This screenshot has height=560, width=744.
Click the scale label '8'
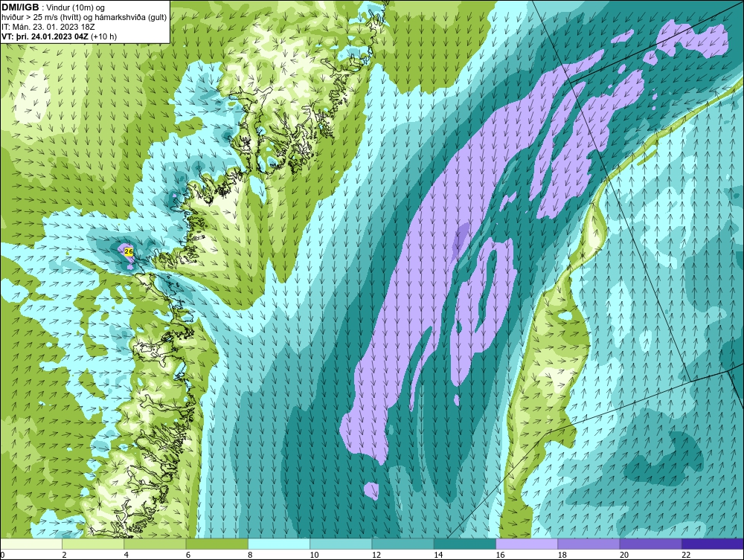tap(250, 555)
